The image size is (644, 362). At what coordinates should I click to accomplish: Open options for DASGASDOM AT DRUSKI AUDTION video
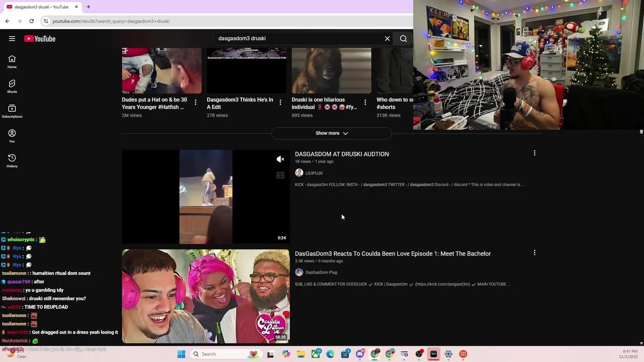[x=534, y=153]
